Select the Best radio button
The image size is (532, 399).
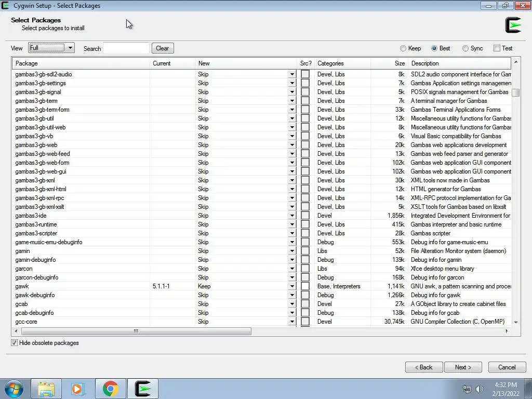(x=434, y=48)
